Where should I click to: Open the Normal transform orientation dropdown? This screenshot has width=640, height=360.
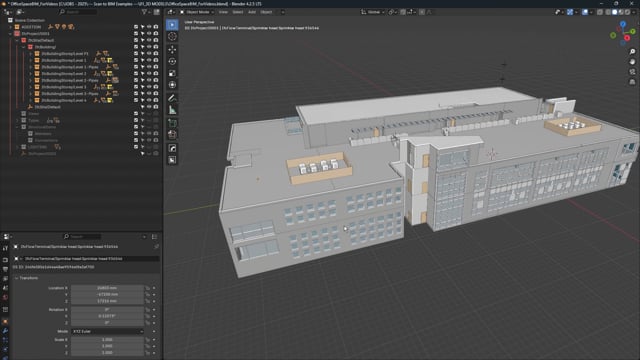373,12
